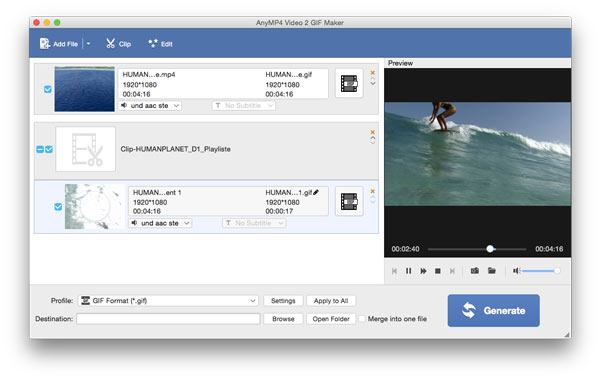Click the 00:04:16 total duration in preview
Screen dimensions: 600x380
click(549, 249)
